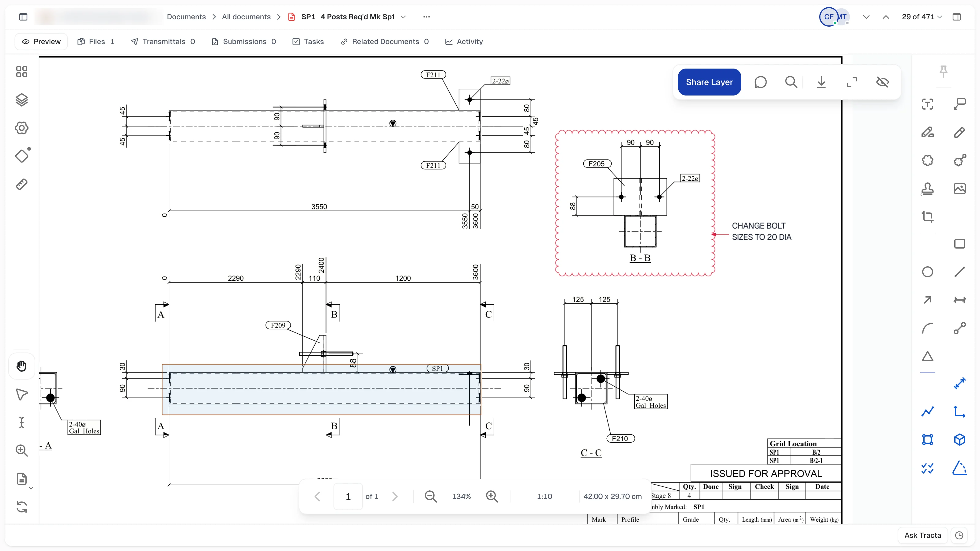The image size is (980, 551).
Task: Click the rotate/refresh view icon
Action: coord(22,507)
